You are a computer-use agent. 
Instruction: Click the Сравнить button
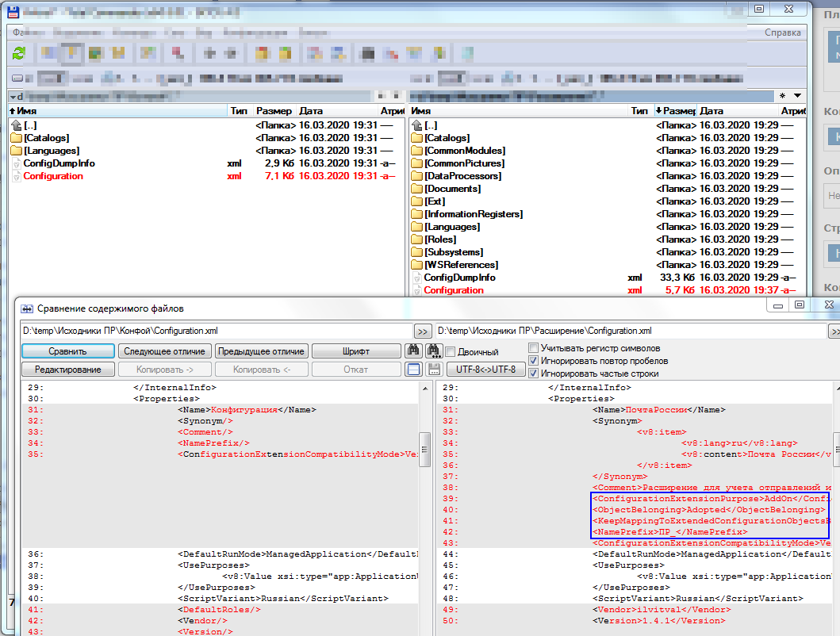coord(67,351)
